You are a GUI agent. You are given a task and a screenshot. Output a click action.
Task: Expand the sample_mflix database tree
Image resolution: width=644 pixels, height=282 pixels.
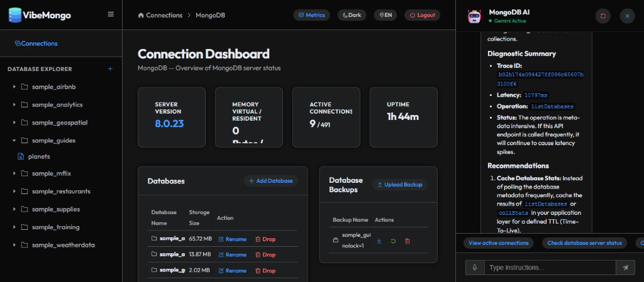14,173
